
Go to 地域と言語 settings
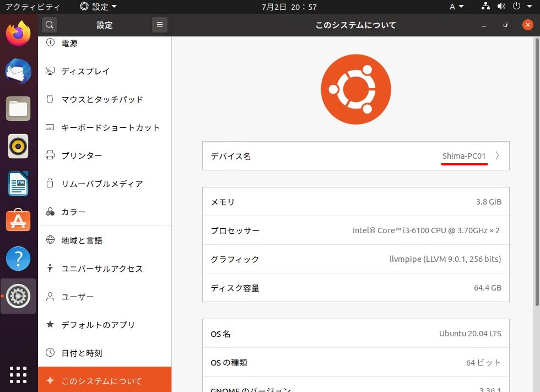click(105, 240)
